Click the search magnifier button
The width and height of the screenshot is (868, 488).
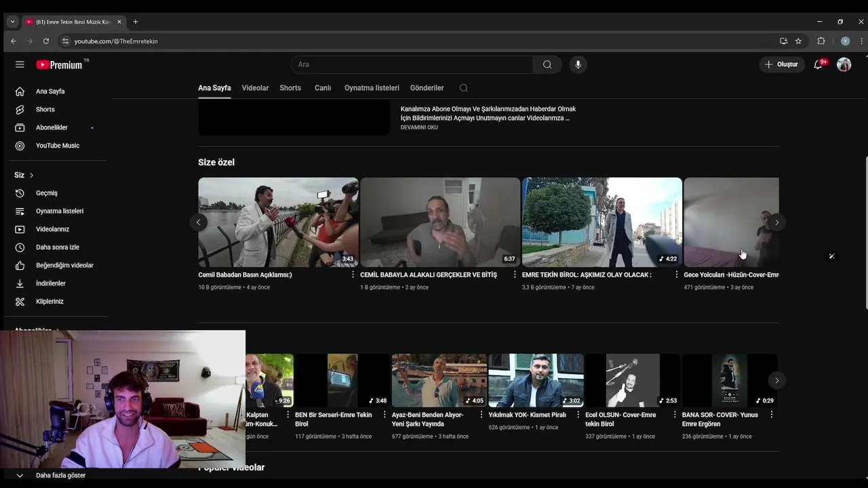[x=547, y=64]
